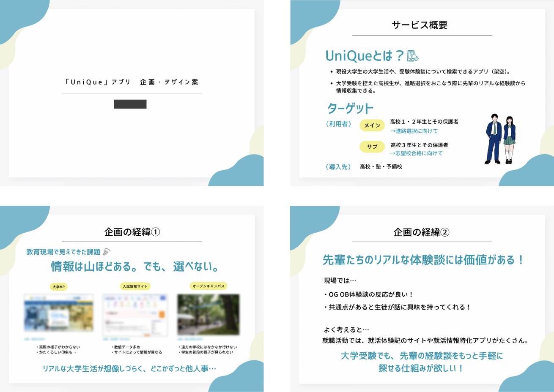Click the オープンキャンパス yellow tag
The width and height of the screenshot is (554, 392).
[x=208, y=286]
